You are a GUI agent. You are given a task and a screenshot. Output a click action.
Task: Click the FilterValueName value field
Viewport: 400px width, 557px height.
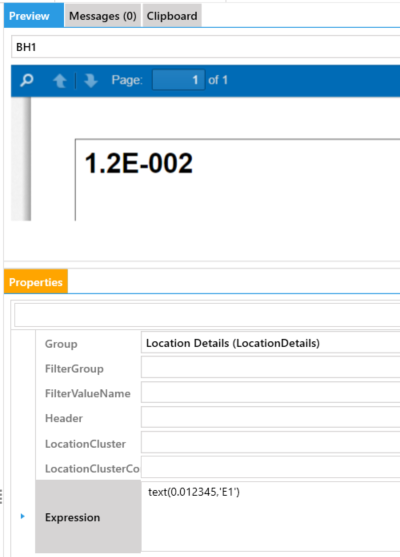(x=270, y=392)
